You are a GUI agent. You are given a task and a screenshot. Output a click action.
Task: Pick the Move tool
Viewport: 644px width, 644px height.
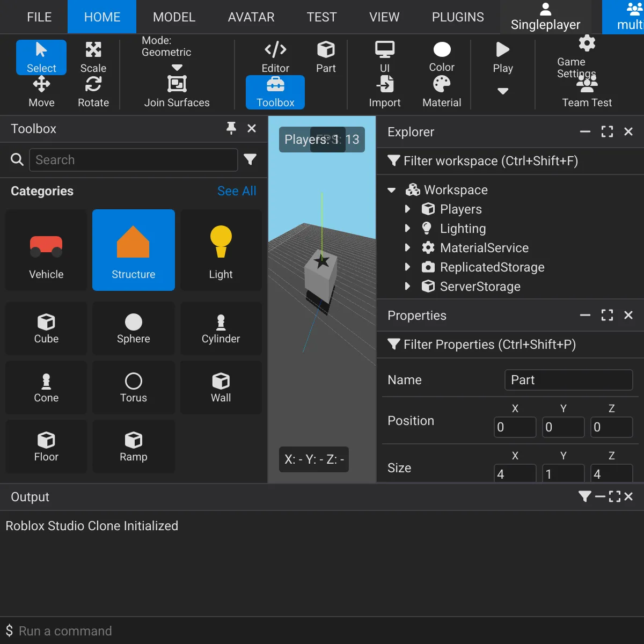[41, 92]
